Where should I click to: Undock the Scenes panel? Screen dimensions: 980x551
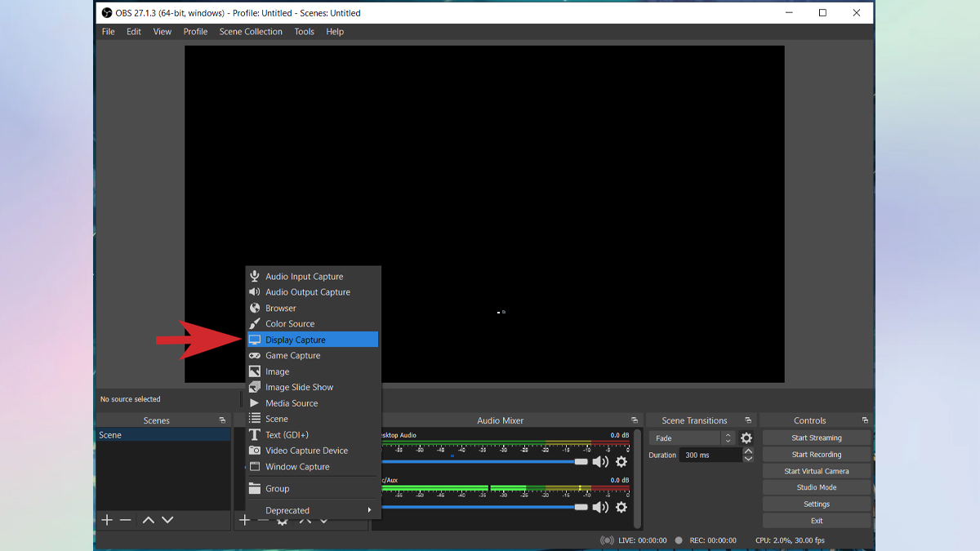222,420
